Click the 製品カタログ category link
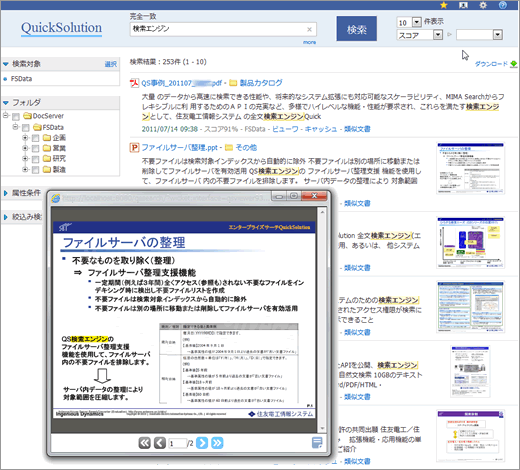The width and height of the screenshot is (520, 470). tap(261, 83)
